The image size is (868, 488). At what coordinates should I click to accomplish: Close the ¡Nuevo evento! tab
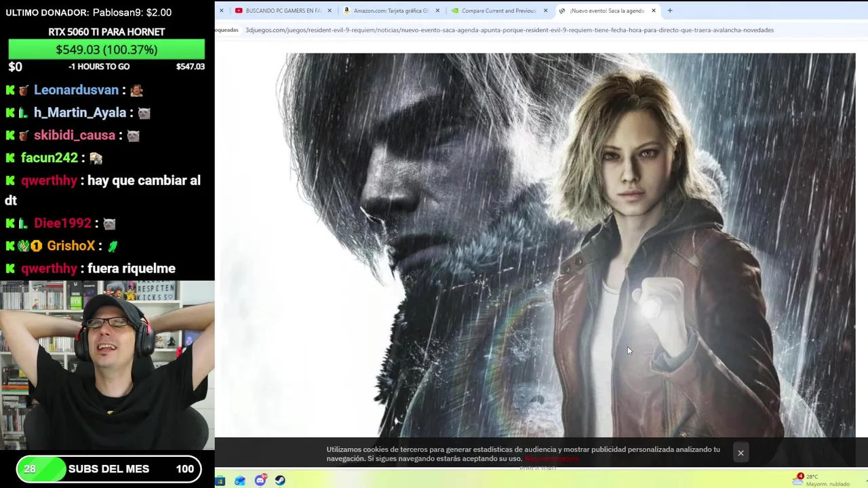(654, 11)
